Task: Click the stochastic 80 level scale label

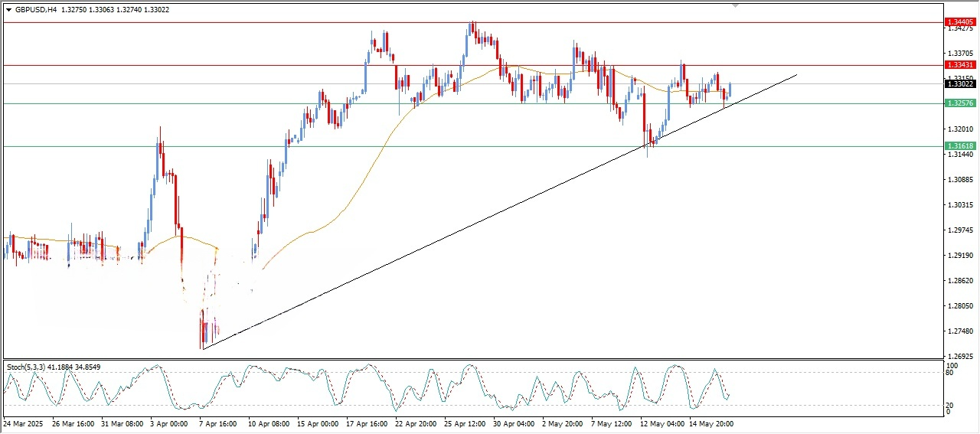Action: 949,373
